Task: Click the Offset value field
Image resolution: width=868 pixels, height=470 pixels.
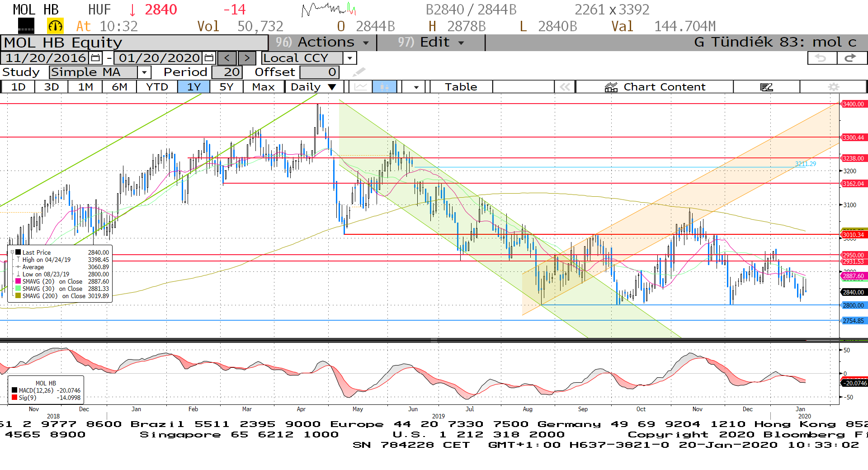Action: pos(319,72)
